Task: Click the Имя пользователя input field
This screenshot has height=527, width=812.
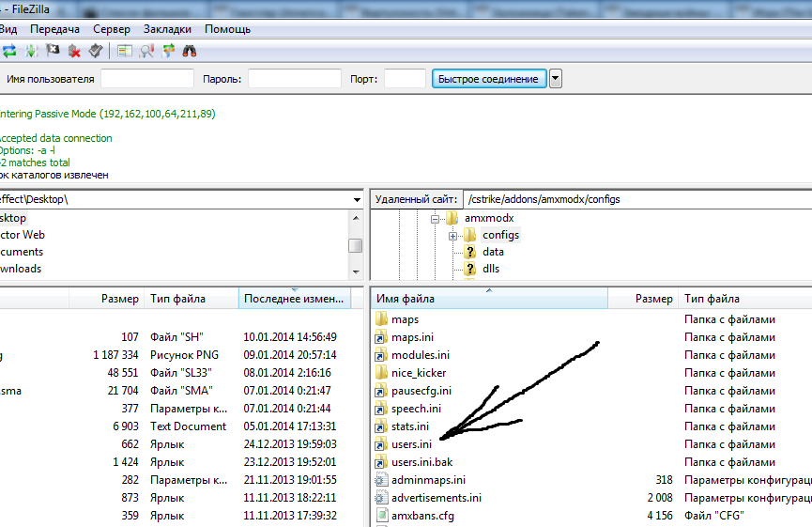Action: pos(147,79)
